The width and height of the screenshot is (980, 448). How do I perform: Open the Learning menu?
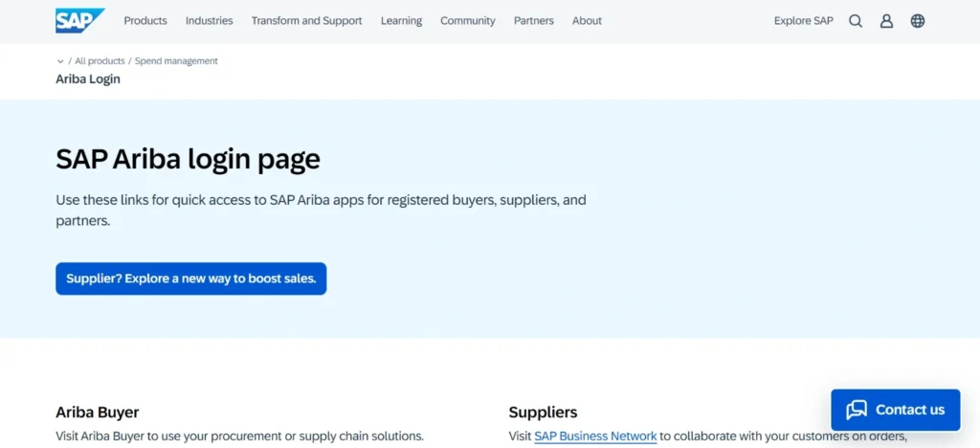[401, 21]
